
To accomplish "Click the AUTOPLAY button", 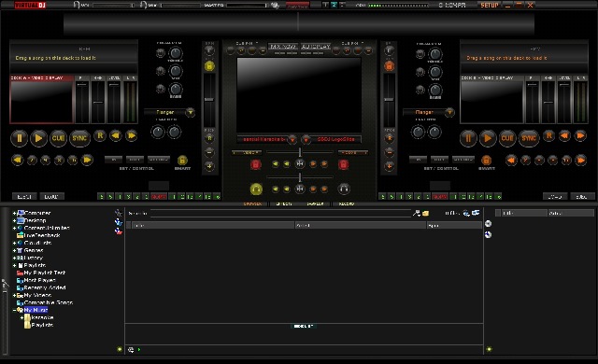I will point(316,47).
